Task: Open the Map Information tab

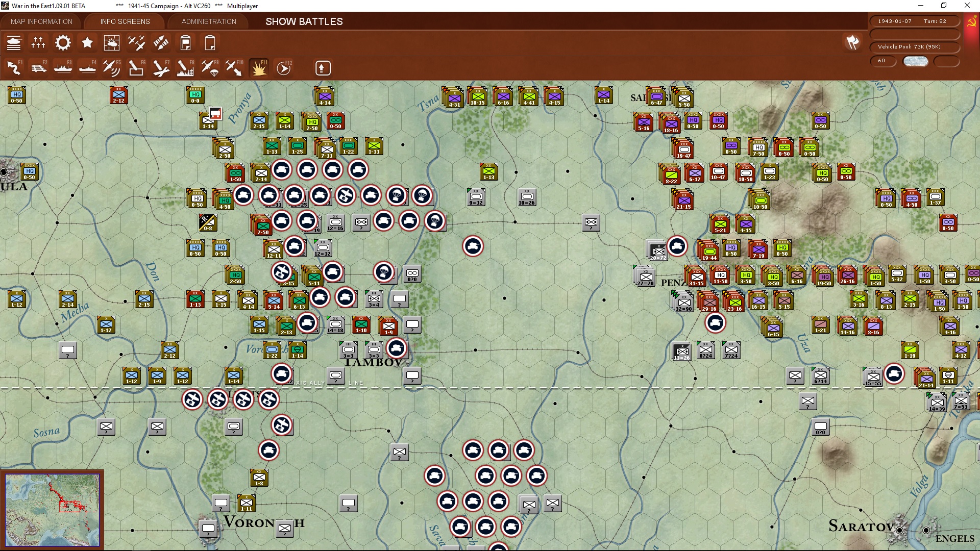Action: point(41,21)
